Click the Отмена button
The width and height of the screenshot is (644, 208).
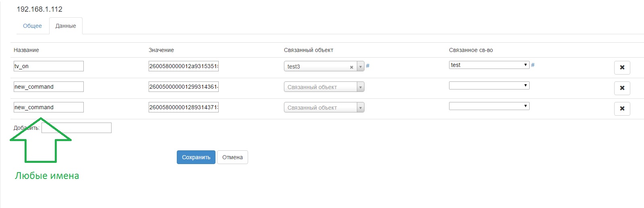point(232,157)
